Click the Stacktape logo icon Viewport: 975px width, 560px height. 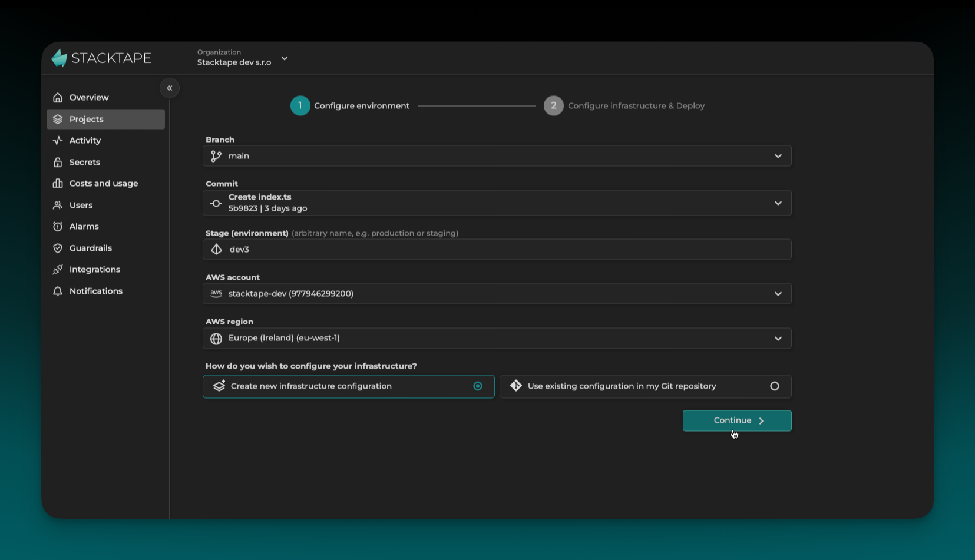tap(60, 58)
